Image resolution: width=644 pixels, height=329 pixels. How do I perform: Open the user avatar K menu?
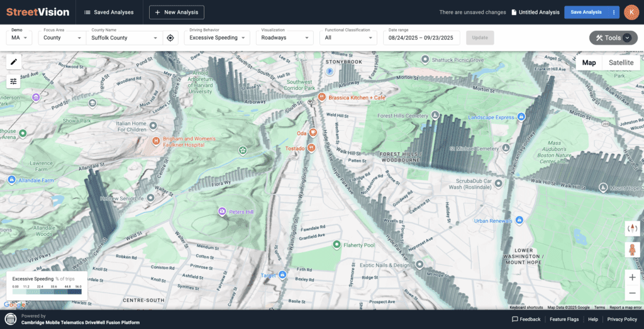[630, 12]
